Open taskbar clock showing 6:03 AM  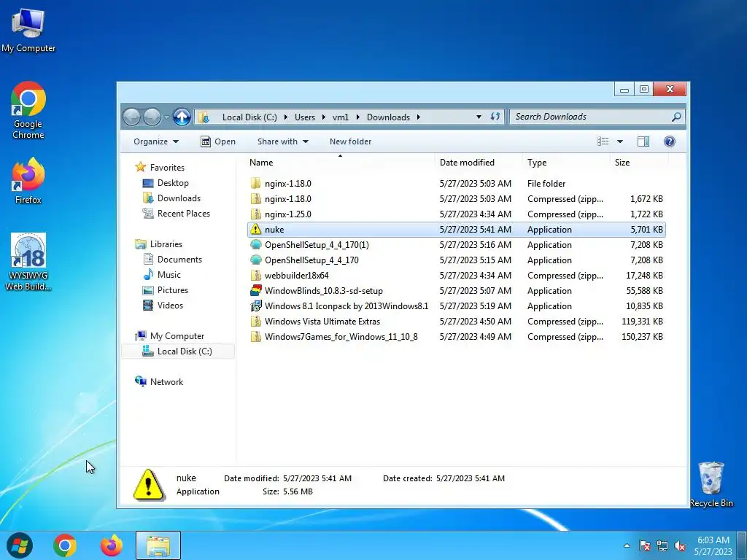(713, 545)
